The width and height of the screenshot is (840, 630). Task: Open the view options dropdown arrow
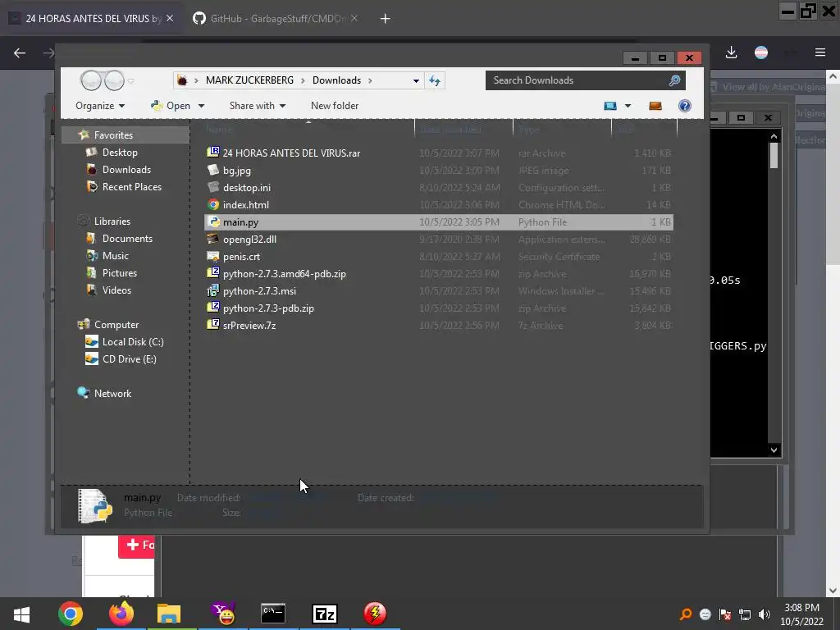tap(628, 106)
